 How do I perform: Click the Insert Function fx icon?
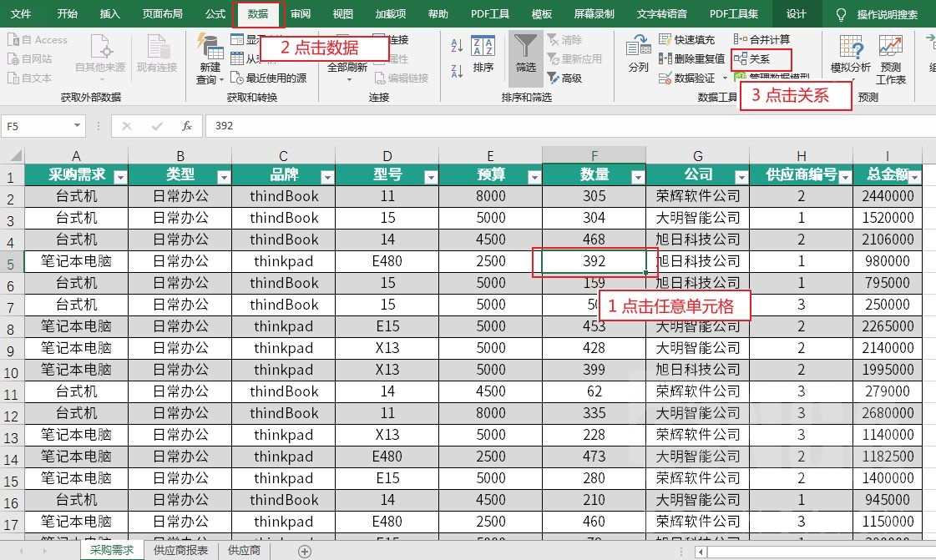tap(187, 126)
